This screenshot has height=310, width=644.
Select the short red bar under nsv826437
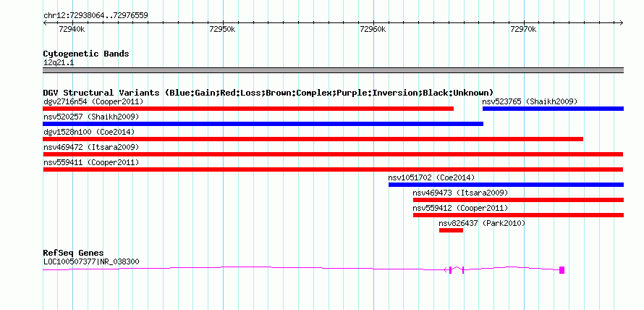point(451,230)
